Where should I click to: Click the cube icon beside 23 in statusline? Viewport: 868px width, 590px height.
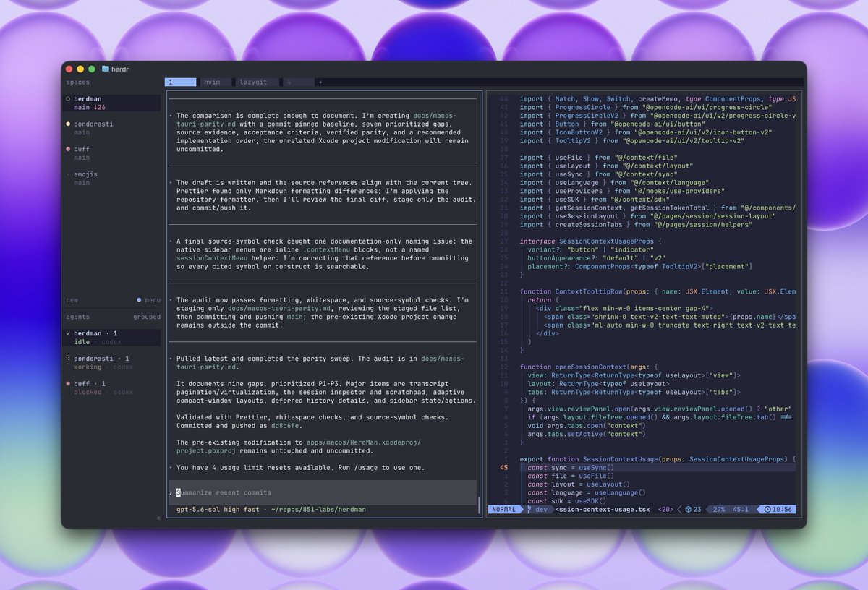tap(688, 510)
